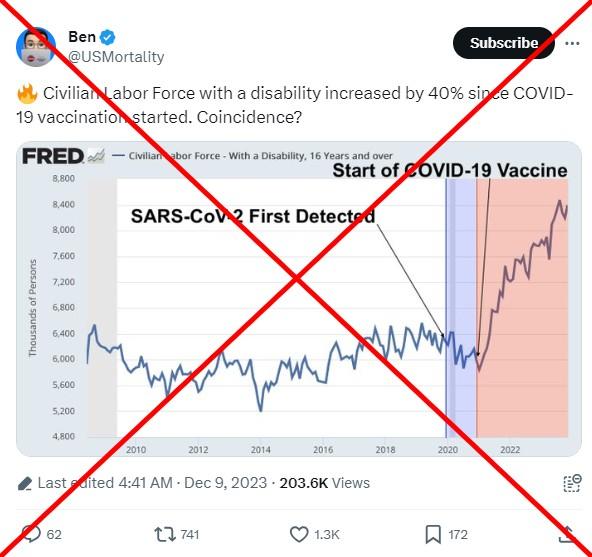The height and width of the screenshot is (557, 592).
Task: Open the three-dot more options menu
Action: point(572,44)
